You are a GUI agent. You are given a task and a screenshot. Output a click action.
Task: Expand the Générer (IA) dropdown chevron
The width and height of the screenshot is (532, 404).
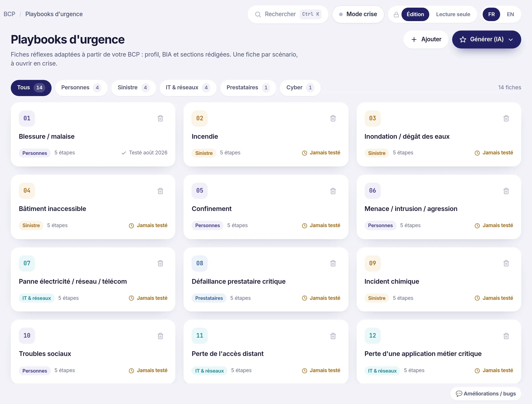tap(511, 40)
